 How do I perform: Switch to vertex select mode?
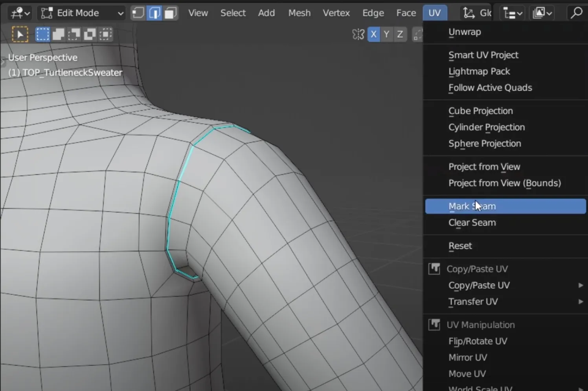138,13
